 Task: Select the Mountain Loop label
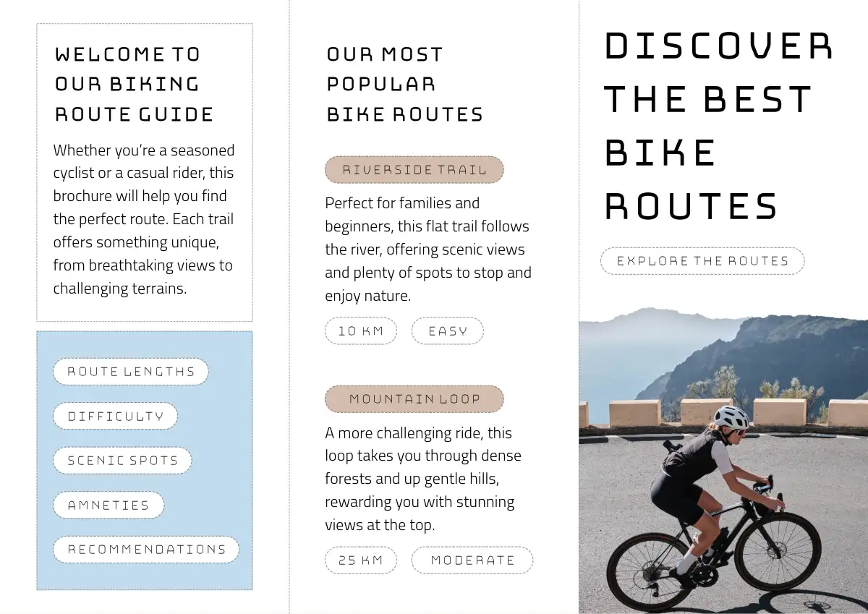[414, 398]
